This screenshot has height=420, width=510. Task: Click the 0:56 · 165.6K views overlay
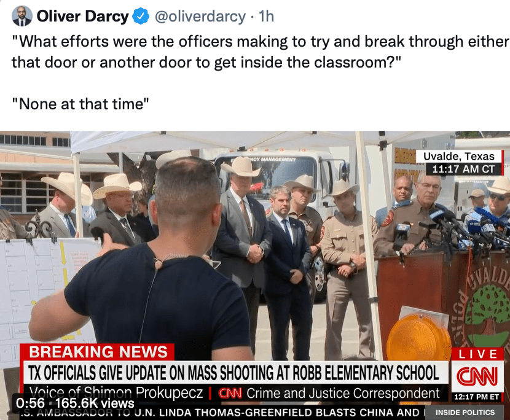[75, 403]
